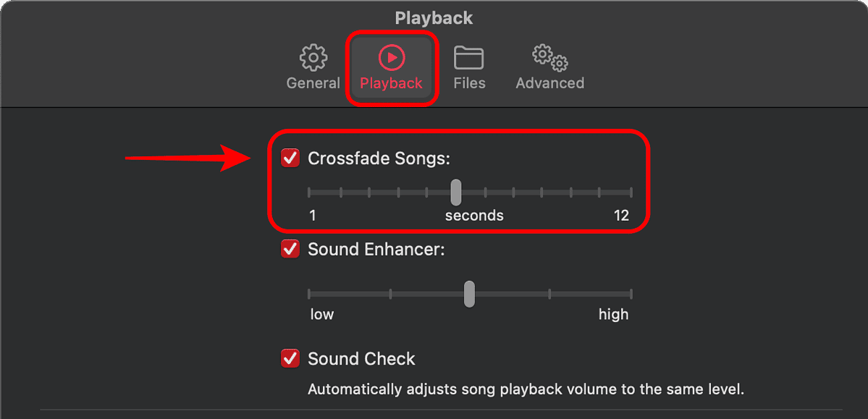Click the Crossfade Songs slider handle

(x=455, y=192)
